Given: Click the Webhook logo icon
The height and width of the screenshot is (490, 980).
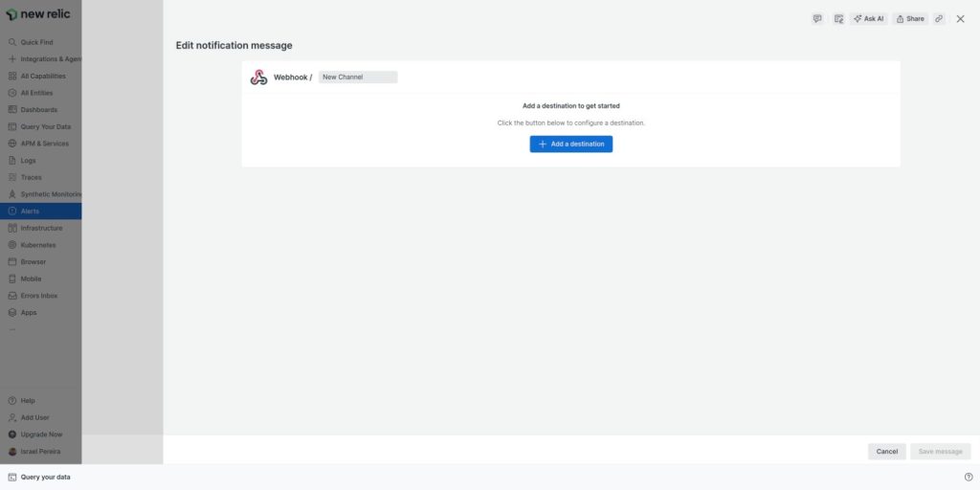Looking at the screenshot, I should (258, 78).
